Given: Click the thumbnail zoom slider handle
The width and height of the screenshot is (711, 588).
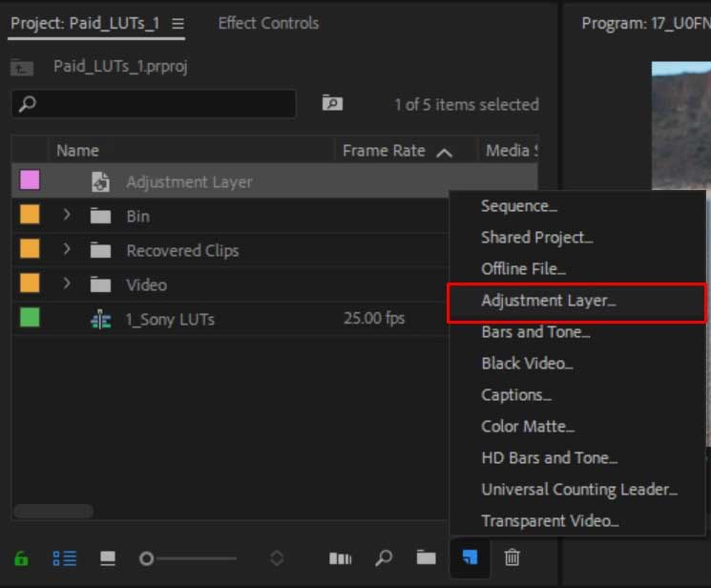Looking at the screenshot, I should click(x=146, y=558).
